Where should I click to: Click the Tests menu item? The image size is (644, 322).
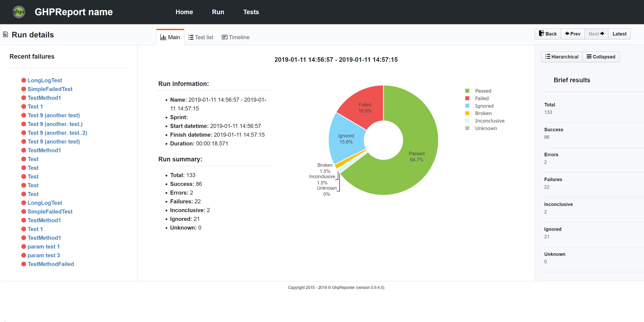pos(251,12)
